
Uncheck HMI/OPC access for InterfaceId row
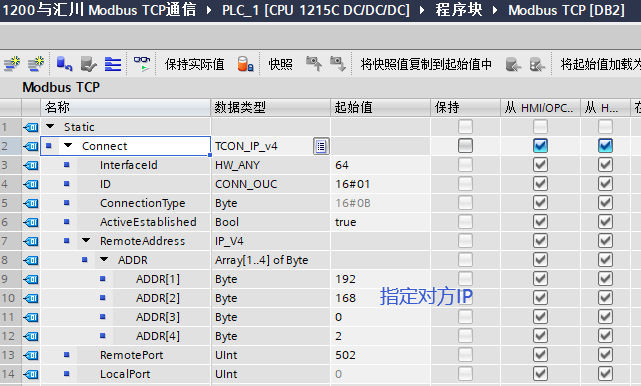tap(540, 165)
